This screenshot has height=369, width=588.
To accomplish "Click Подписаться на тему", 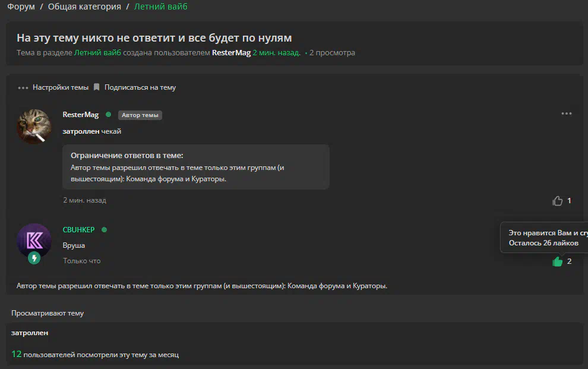I will (x=140, y=87).
